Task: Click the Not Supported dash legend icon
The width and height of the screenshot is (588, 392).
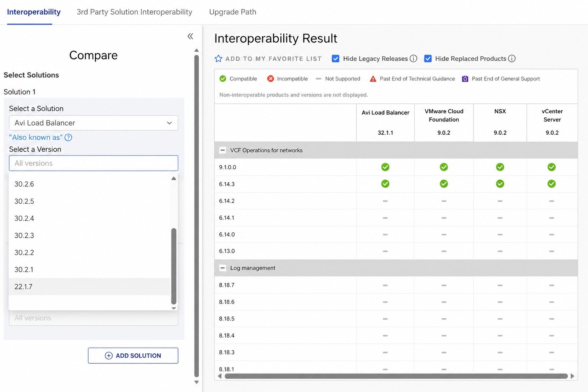Action: point(318,79)
